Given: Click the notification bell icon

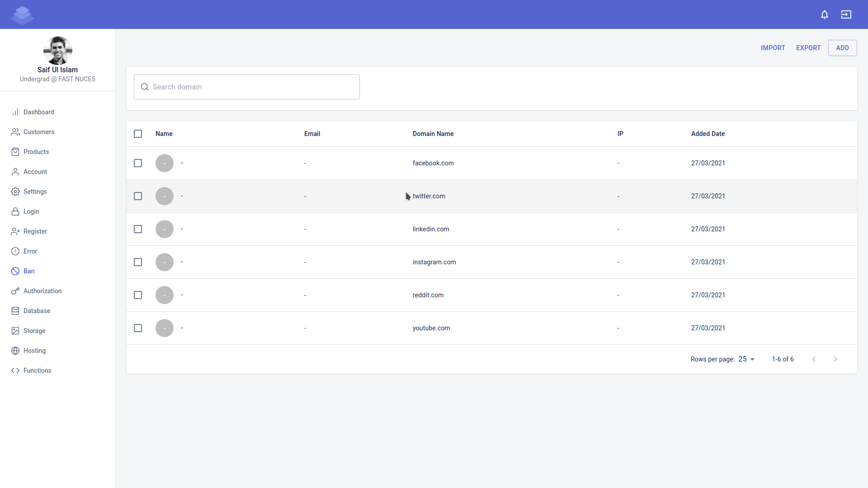Looking at the screenshot, I should point(824,14).
